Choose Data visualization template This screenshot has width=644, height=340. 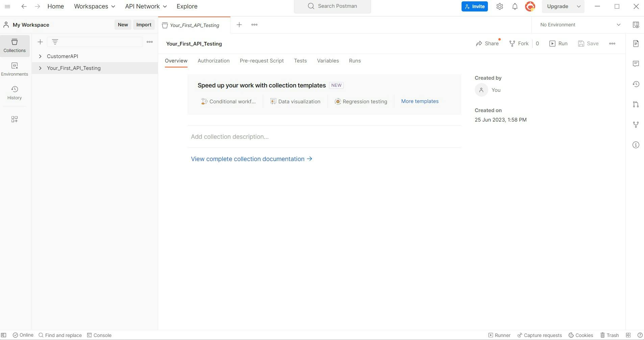[295, 102]
